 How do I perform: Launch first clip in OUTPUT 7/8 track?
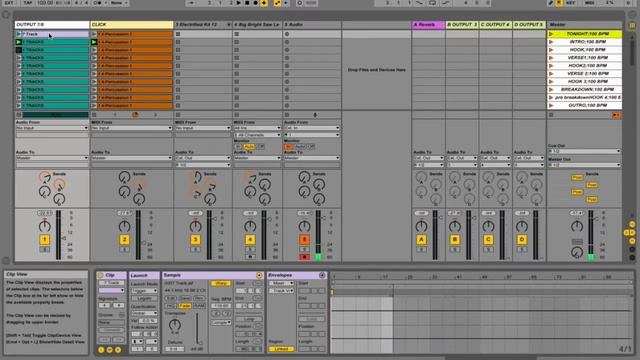tap(18, 34)
